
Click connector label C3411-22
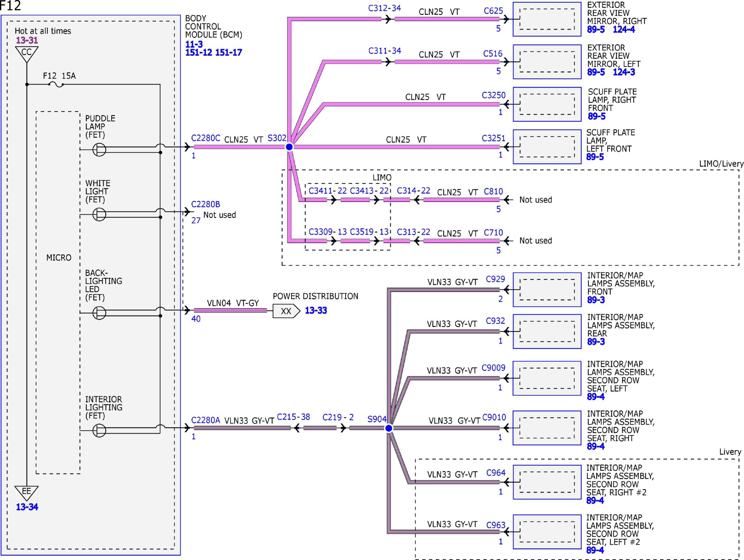coord(328,191)
